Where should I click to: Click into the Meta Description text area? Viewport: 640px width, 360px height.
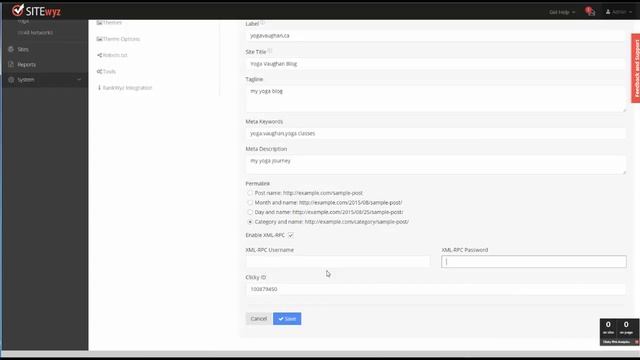[x=436, y=164]
